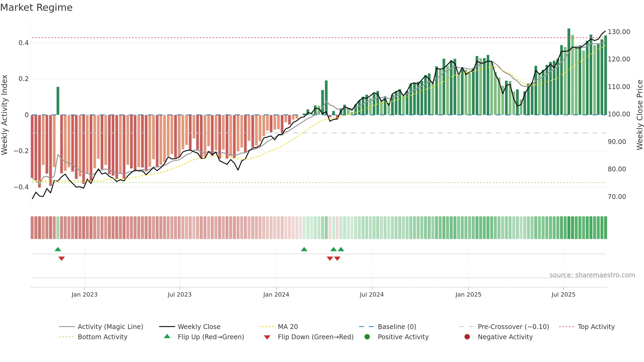
Task: Click the Jan 2023 axis label
Action: coord(85,294)
